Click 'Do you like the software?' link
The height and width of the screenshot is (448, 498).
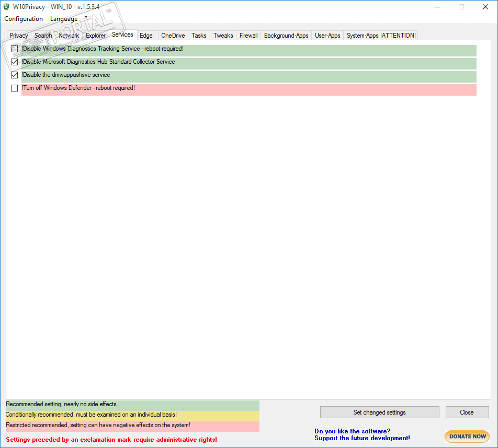(x=352, y=431)
